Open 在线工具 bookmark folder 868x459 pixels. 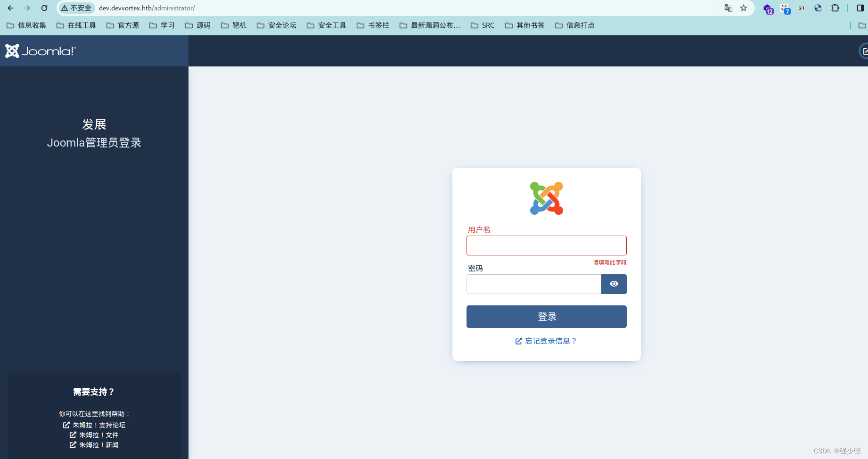(x=76, y=25)
